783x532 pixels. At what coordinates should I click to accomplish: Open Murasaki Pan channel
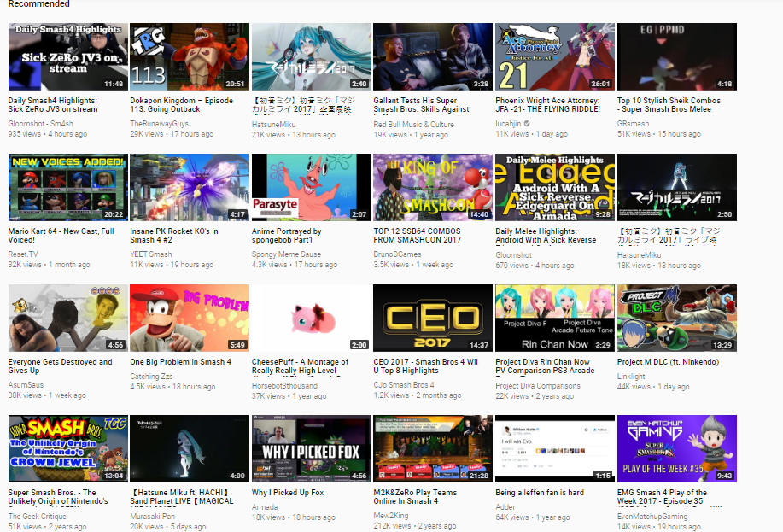pyautogui.click(x=152, y=517)
